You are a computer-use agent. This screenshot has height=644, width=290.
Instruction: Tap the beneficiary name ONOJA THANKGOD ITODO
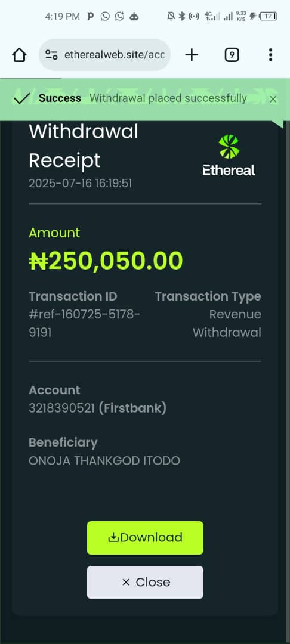[104, 460]
